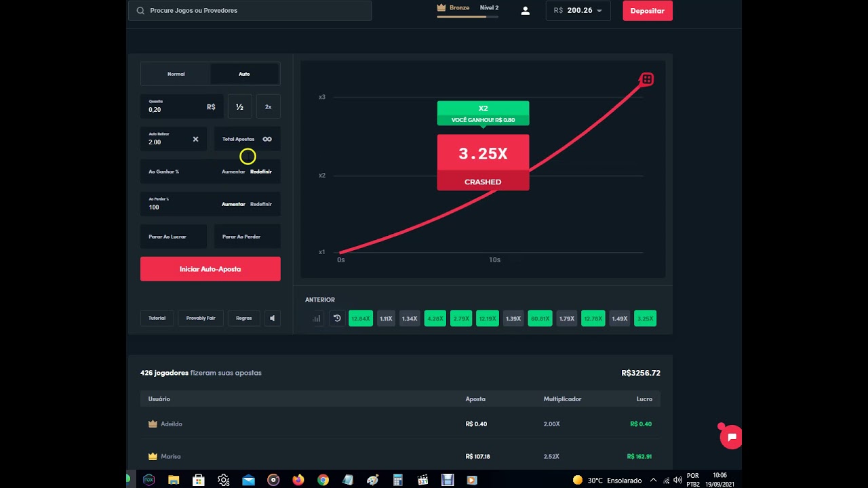Click the network icon in tray
This screenshot has height=488, width=868.
(x=666, y=480)
